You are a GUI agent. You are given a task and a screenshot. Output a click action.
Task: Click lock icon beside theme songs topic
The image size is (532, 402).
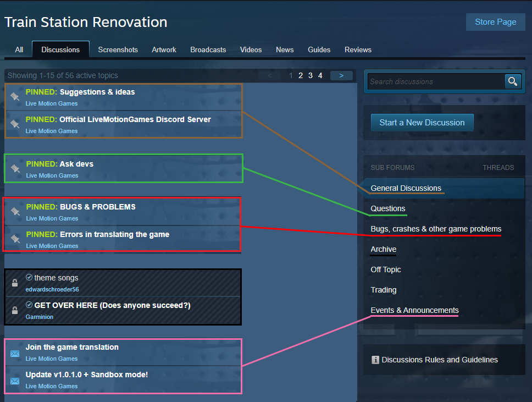click(15, 283)
